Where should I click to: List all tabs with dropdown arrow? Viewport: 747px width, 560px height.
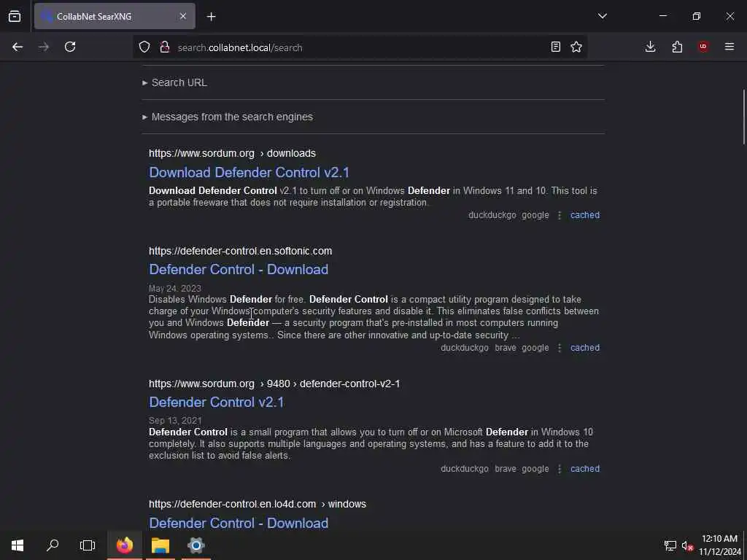click(602, 16)
